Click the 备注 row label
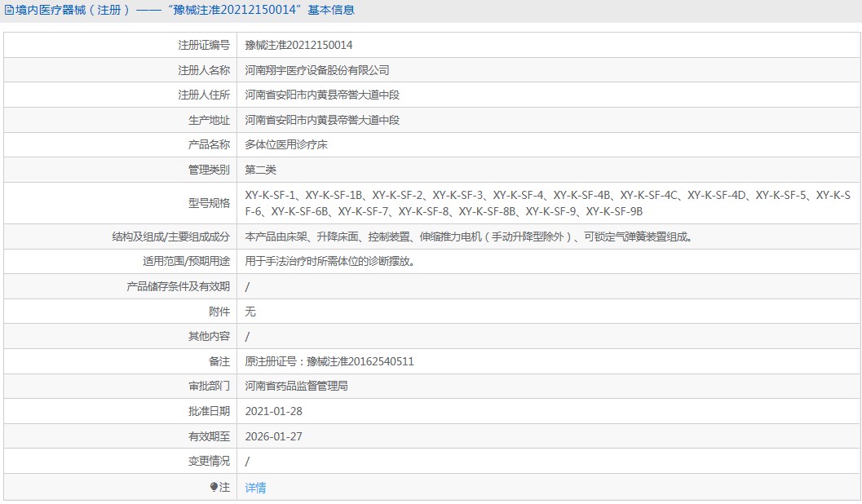Viewport: 862px width, 504px height. click(x=219, y=361)
